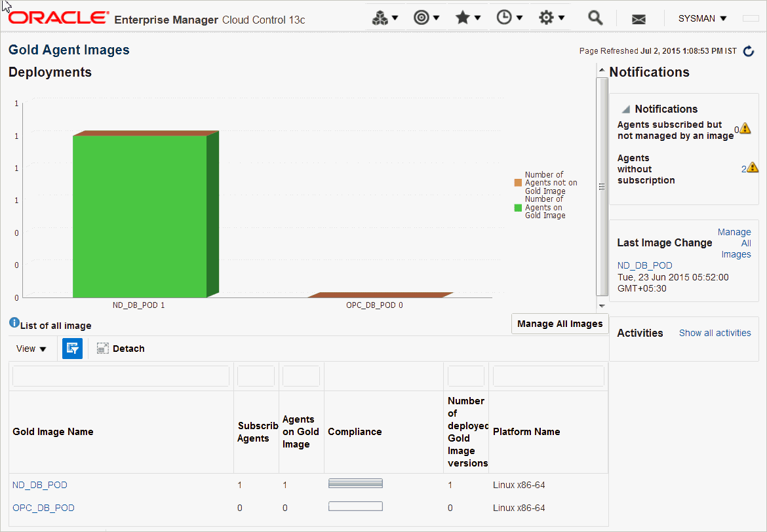The height and width of the screenshot is (532, 767).
Task: Click the Oracle logo
Action: coord(58,18)
